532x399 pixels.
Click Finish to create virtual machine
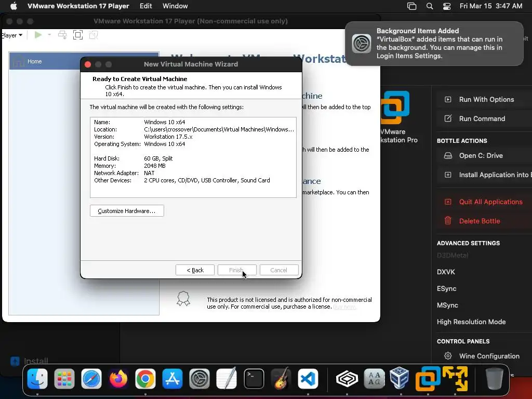(237, 270)
